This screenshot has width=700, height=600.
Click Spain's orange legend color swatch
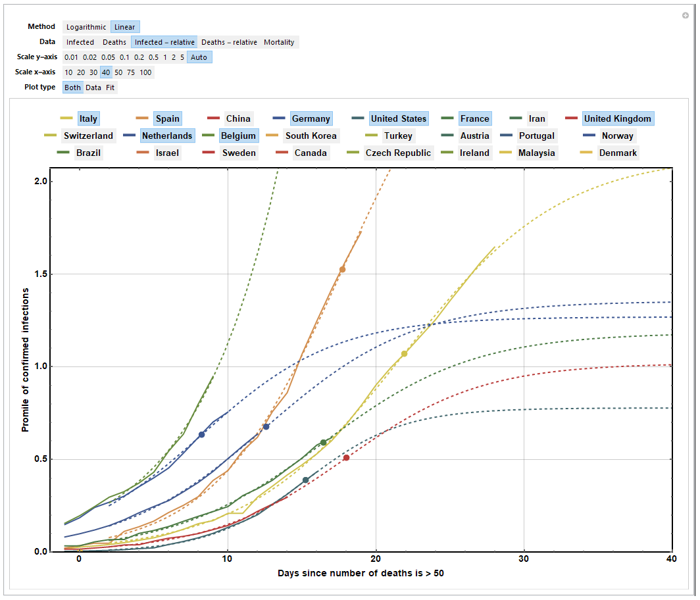click(x=142, y=118)
